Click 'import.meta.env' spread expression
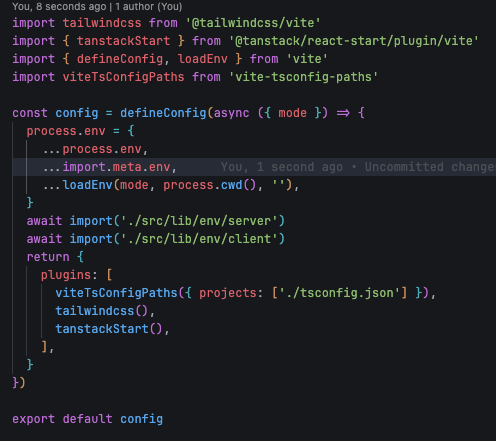The image size is (496, 441). [116, 167]
